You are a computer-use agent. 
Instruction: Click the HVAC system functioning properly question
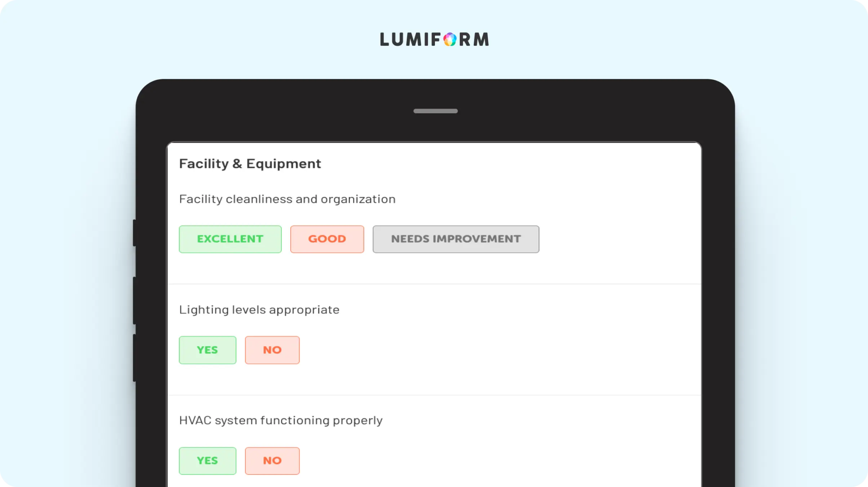click(281, 420)
